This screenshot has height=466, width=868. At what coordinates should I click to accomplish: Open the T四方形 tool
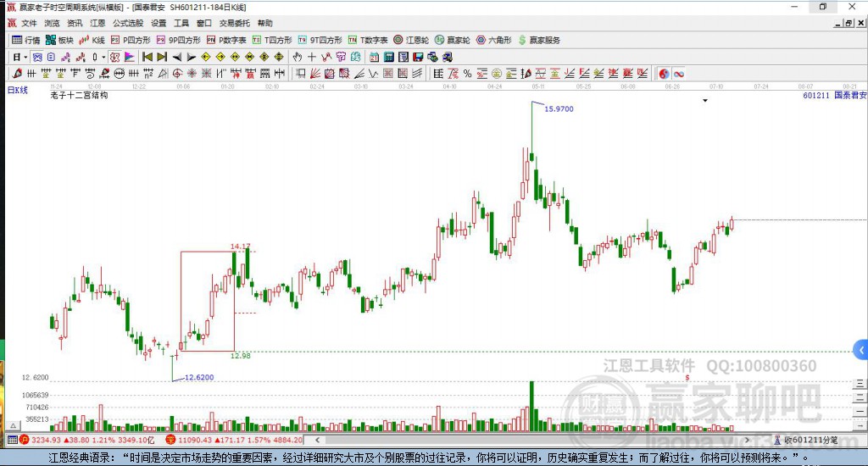click(x=272, y=40)
